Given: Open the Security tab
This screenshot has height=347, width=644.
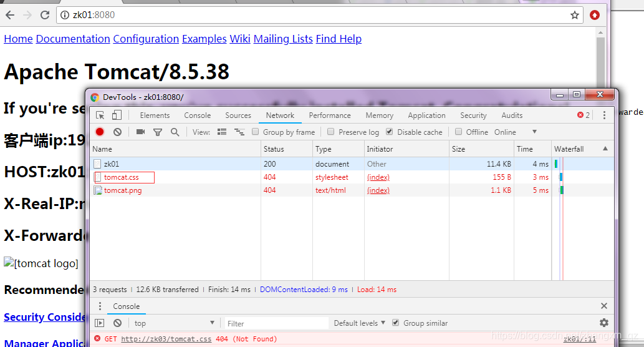Looking at the screenshot, I should [x=473, y=115].
